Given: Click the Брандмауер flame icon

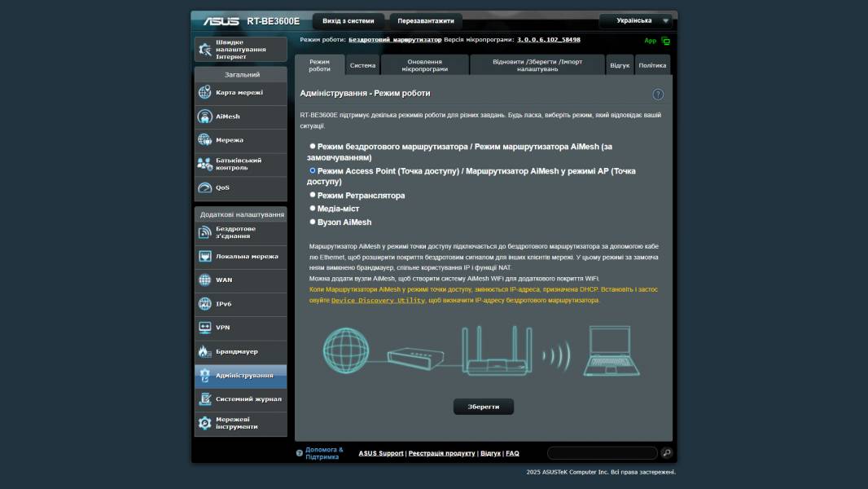Looking at the screenshot, I should tap(205, 351).
